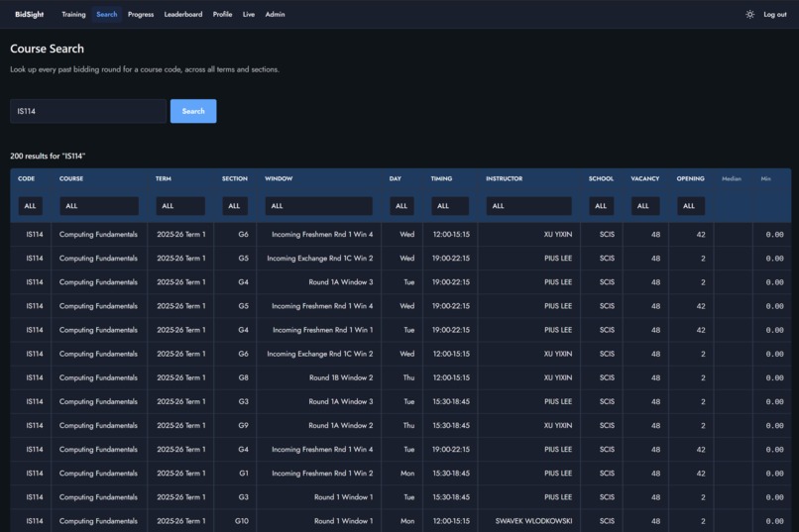Click section 'G10' cell
Image resolution: width=799 pixels, height=532 pixels.
[x=242, y=521]
